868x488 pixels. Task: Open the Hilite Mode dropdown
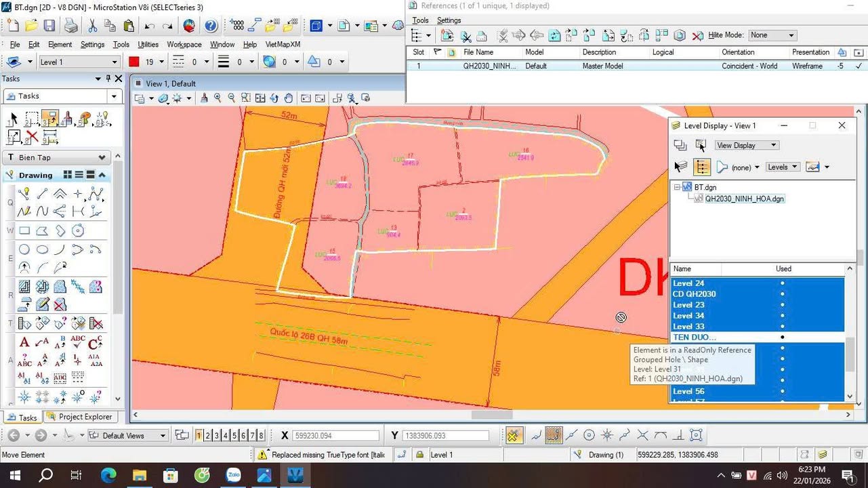tap(772, 35)
